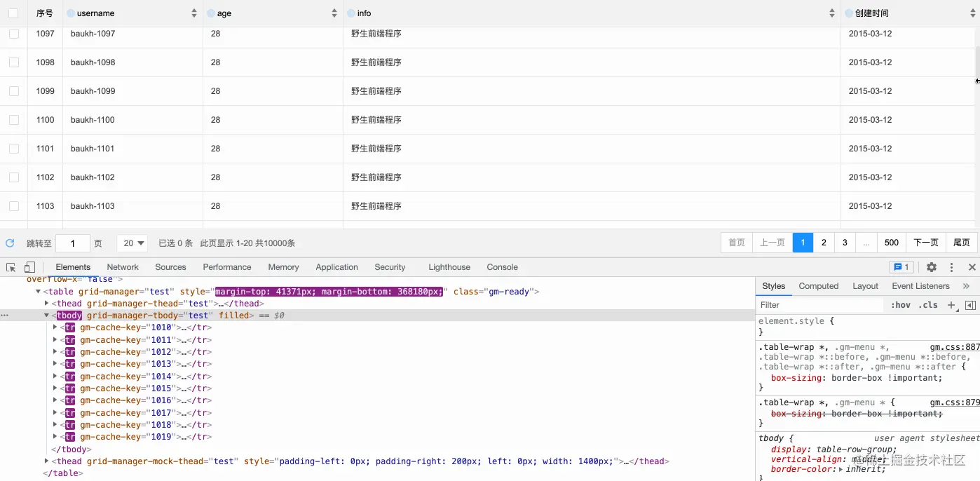Check the row 1103 checkbox
This screenshot has width=980, height=481.
coord(14,206)
